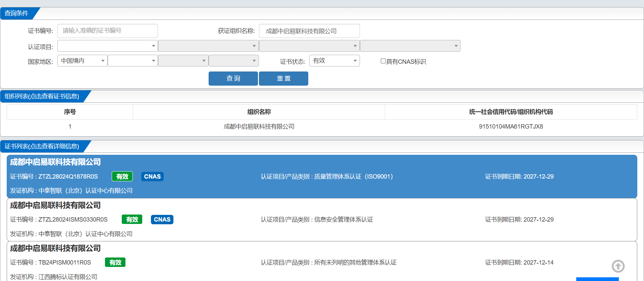Click the scroll-to-top arrow icon
The image size is (644, 281).
click(618, 266)
